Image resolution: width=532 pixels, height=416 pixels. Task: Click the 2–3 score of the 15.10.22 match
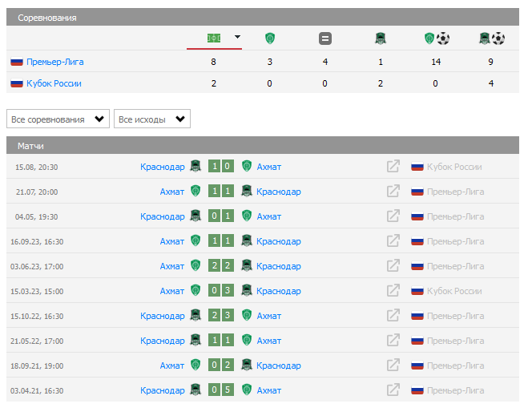click(221, 316)
